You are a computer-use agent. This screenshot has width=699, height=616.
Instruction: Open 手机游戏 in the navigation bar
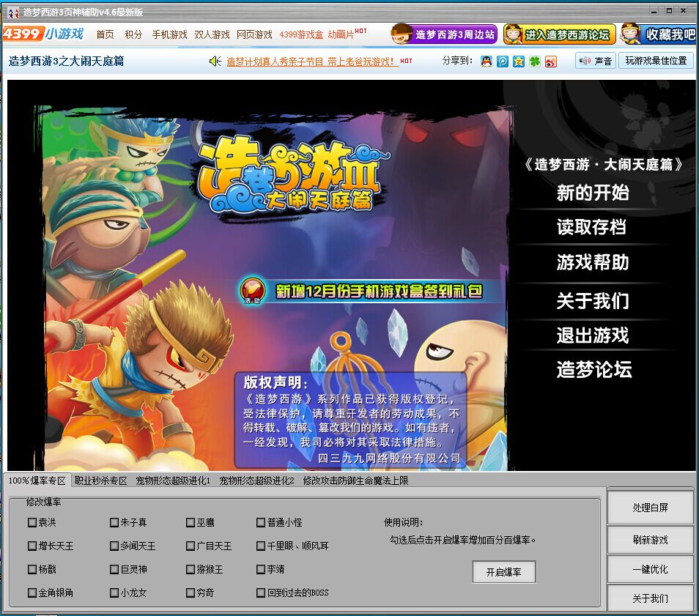click(x=169, y=34)
